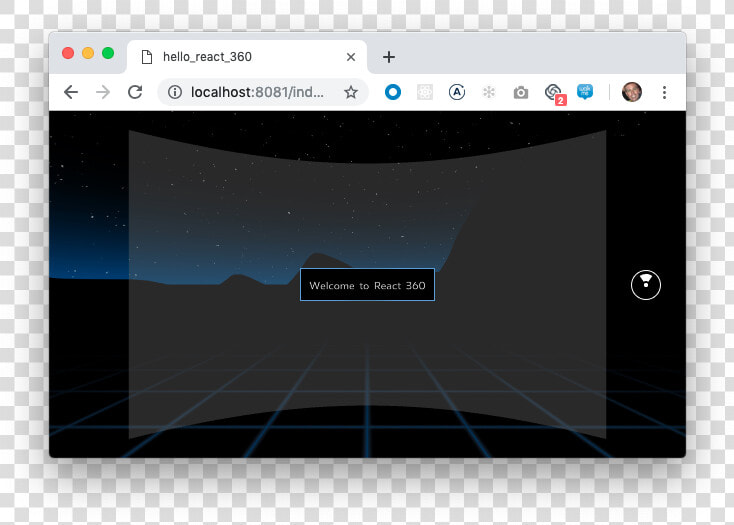
Task: Click the red window close button
Action: click(x=68, y=53)
